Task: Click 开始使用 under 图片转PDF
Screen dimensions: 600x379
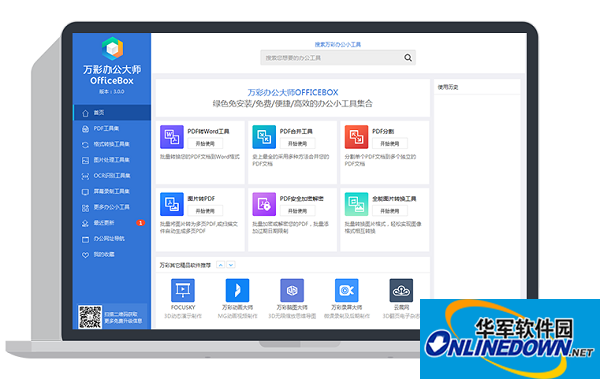Action: [205, 211]
